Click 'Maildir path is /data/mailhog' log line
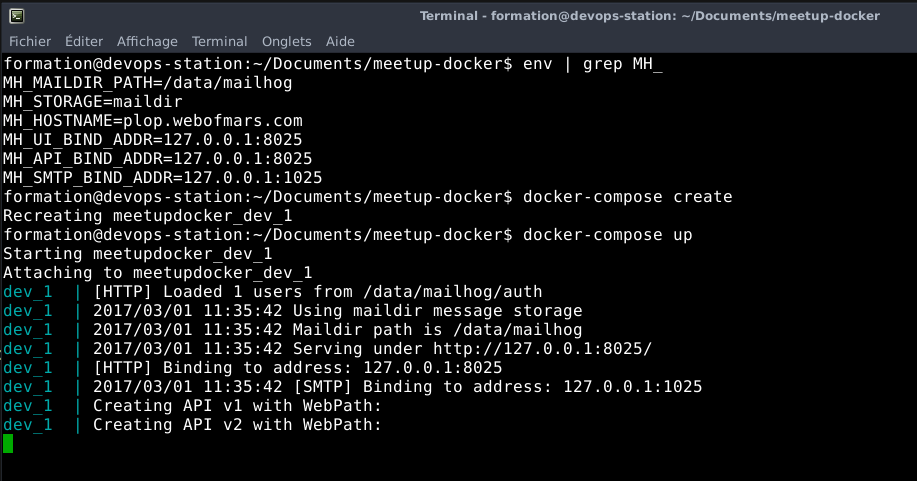917x481 pixels. coord(337,329)
